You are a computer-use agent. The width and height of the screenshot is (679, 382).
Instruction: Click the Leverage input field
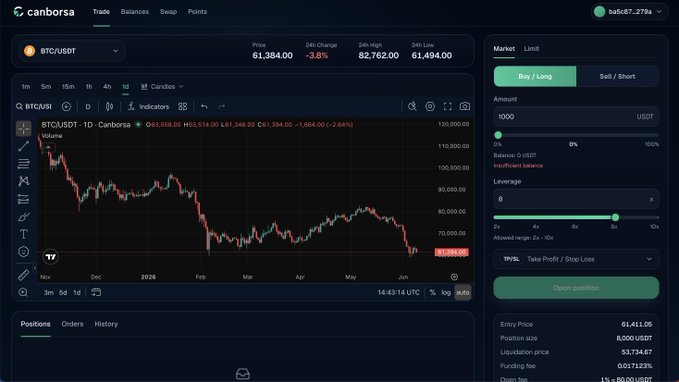pos(576,199)
